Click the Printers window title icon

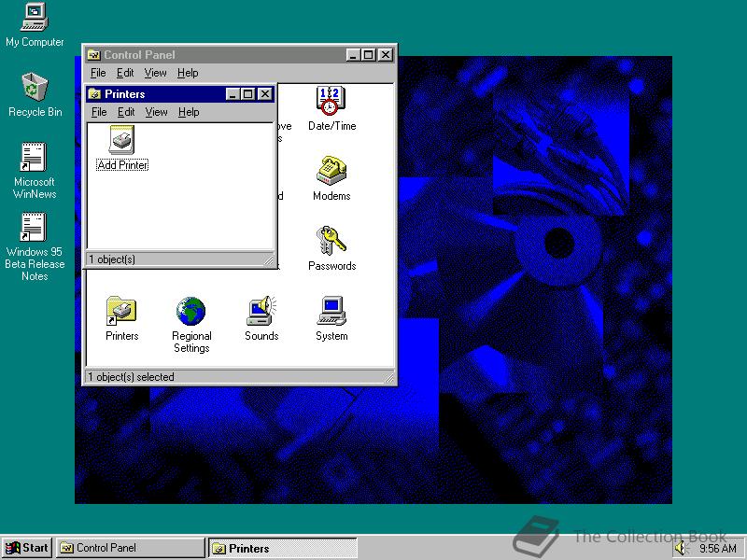[x=94, y=94]
